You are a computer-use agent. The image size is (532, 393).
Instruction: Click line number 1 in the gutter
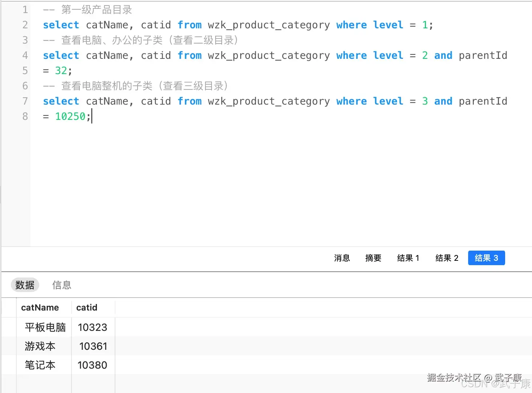click(x=25, y=10)
